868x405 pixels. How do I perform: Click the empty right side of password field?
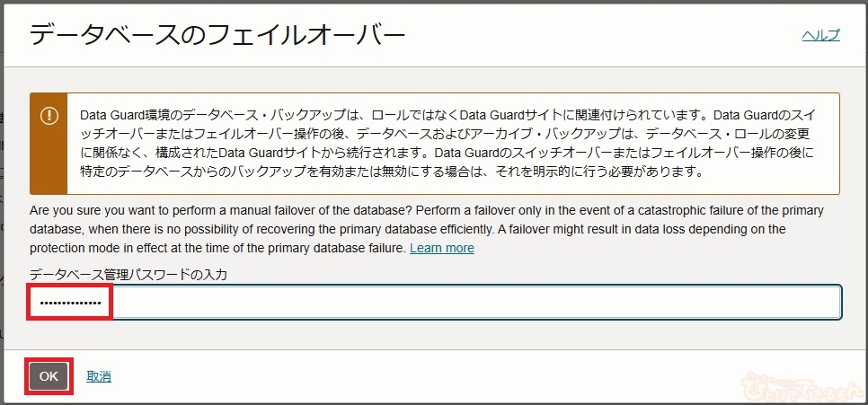pos(476,303)
